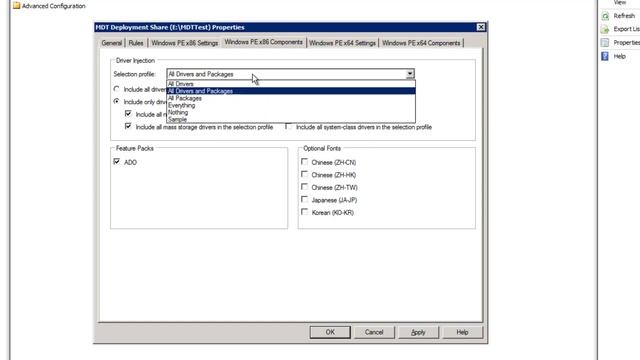
Task: Close the MDT Deployment Share Properties dialog
Action: tap(481, 27)
